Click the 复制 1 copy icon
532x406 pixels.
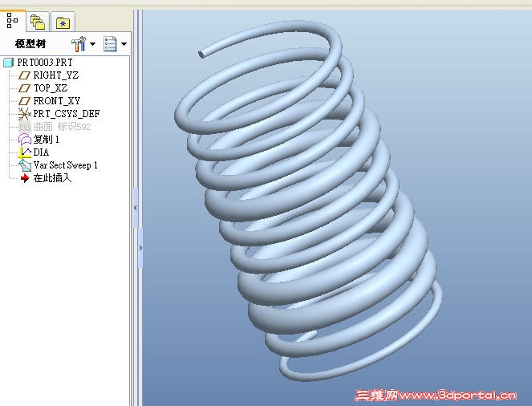(25, 140)
